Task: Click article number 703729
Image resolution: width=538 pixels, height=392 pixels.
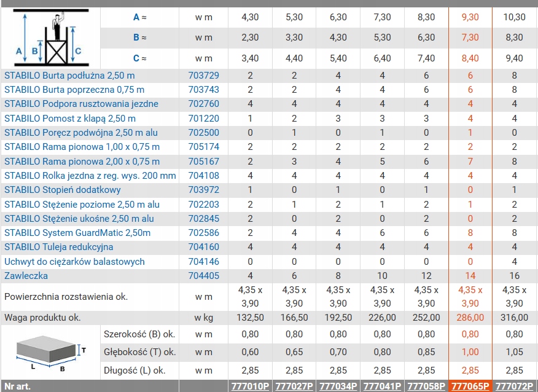Action: click(x=203, y=76)
